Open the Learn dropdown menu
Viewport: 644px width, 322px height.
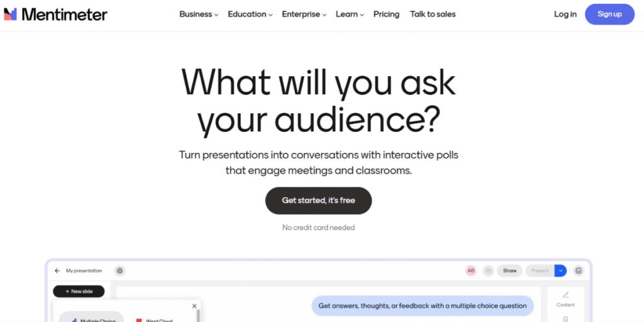[350, 14]
